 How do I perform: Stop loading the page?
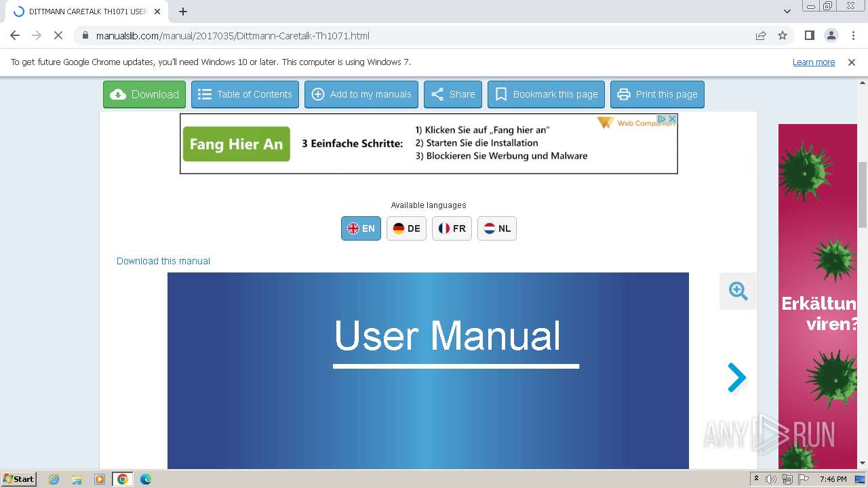(58, 35)
